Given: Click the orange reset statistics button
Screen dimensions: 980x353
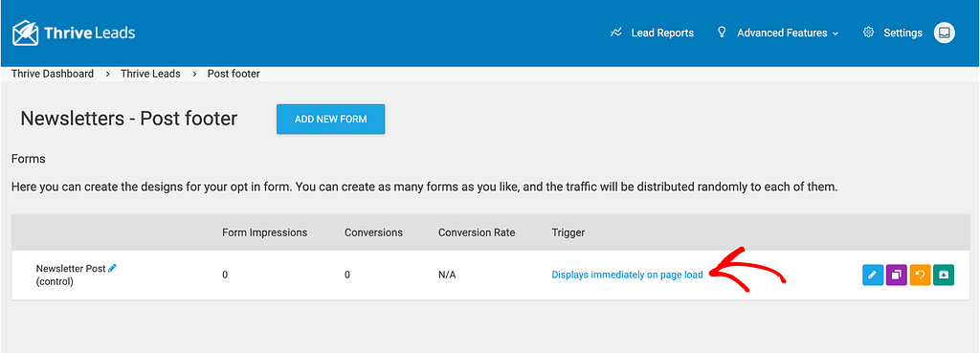Looking at the screenshot, I should 920,275.
